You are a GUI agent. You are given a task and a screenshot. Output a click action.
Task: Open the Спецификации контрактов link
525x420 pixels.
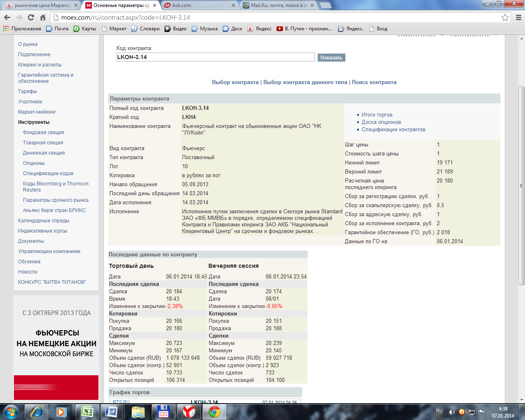pos(393,130)
